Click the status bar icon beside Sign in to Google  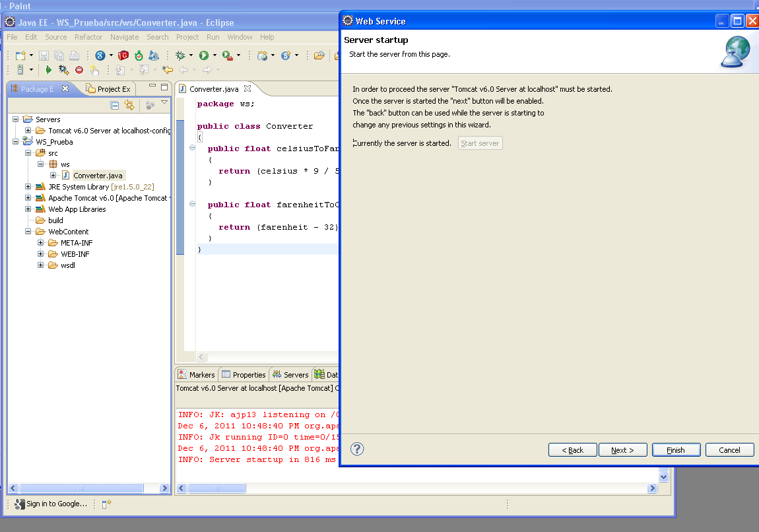(x=106, y=504)
